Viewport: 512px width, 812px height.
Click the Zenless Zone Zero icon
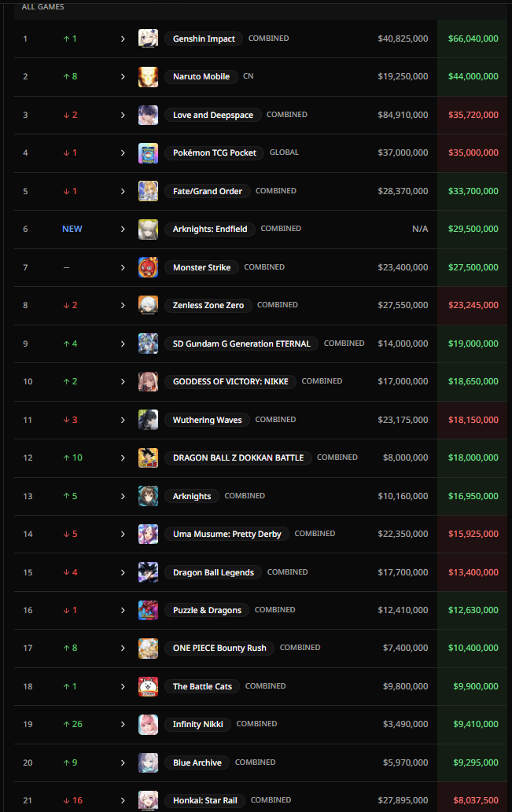[x=148, y=305]
